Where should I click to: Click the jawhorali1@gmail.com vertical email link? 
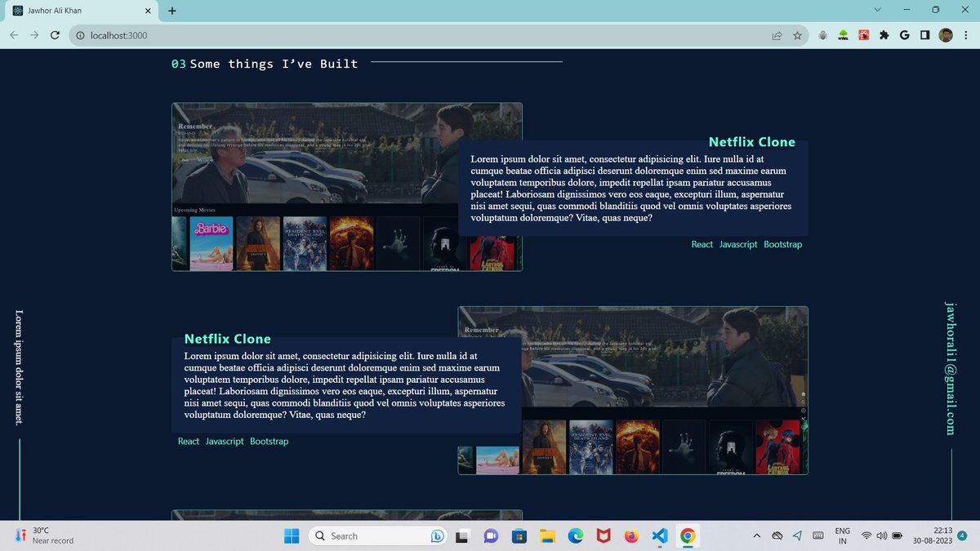[951, 368]
